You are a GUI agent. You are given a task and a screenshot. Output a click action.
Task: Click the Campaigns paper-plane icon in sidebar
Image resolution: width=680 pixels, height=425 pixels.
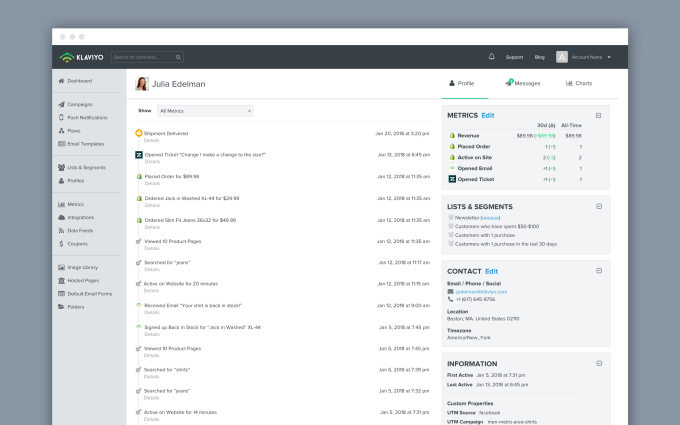click(62, 104)
